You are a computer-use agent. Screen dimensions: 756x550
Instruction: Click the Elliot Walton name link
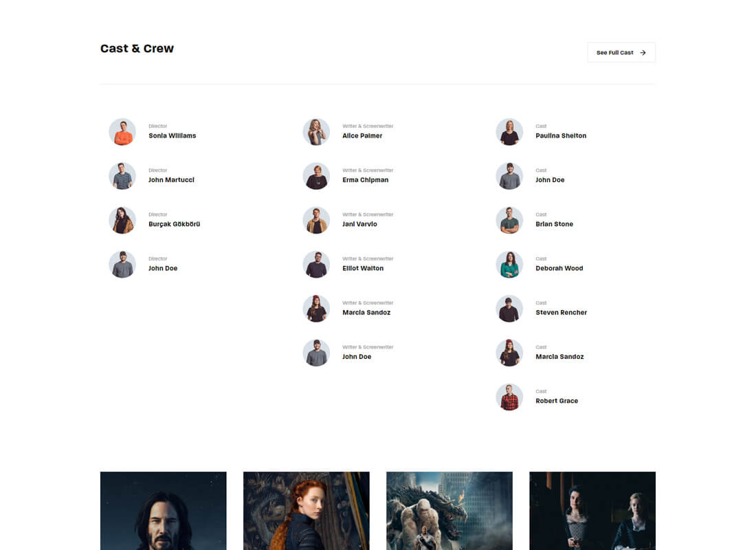tap(363, 268)
